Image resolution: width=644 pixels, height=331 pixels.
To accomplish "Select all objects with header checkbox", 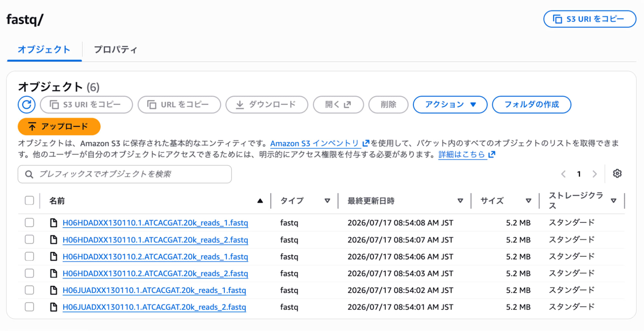I will click(x=29, y=201).
